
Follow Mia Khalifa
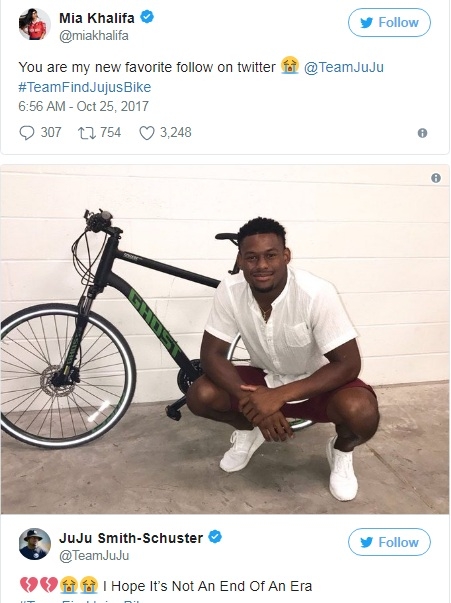click(389, 23)
